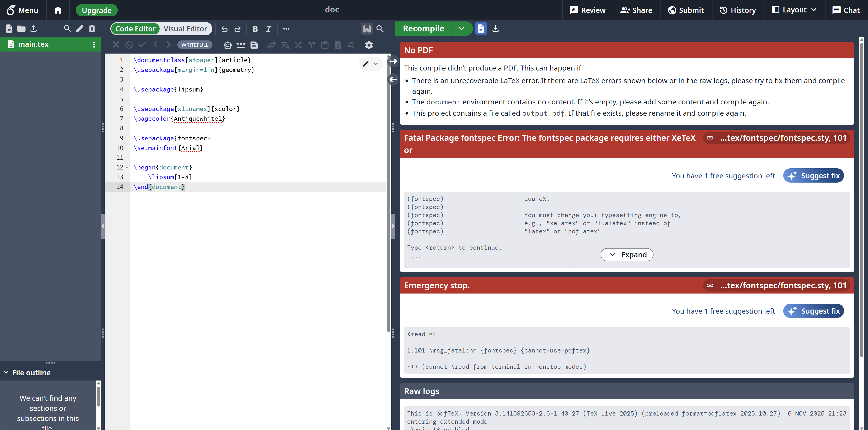Click the undo arrow in editor toolbar
Screen dimensions: 868x430
[x=224, y=29]
